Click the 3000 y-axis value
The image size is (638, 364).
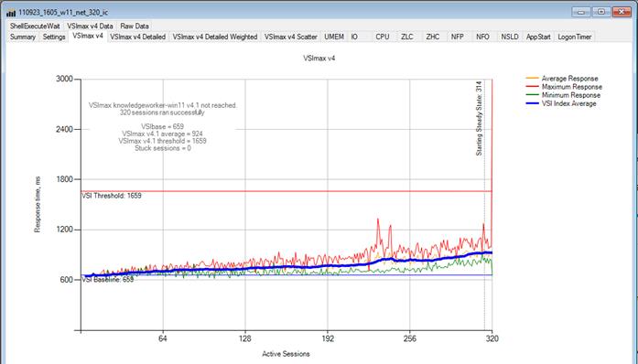pos(64,79)
